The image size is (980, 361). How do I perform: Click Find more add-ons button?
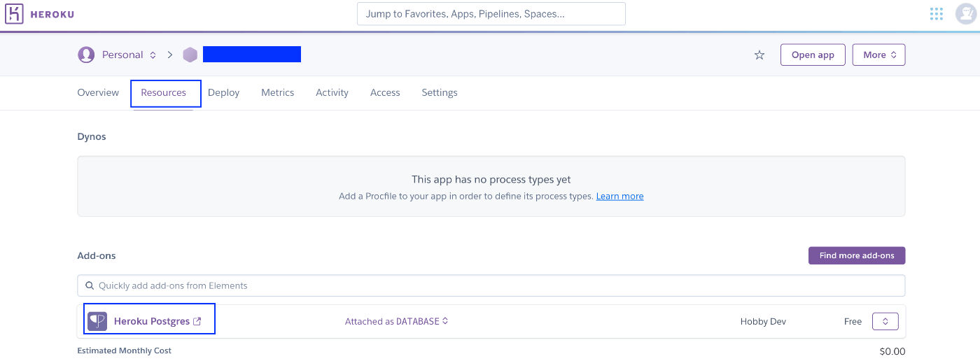click(x=857, y=255)
